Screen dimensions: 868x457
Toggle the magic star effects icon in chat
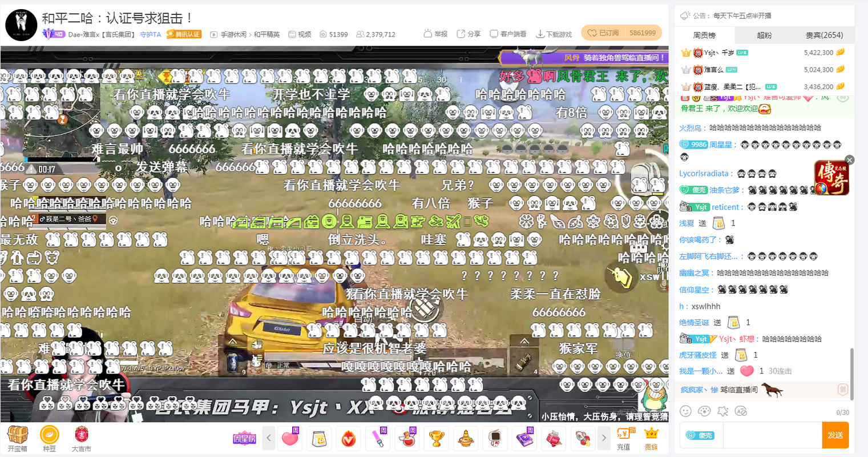coord(722,411)
